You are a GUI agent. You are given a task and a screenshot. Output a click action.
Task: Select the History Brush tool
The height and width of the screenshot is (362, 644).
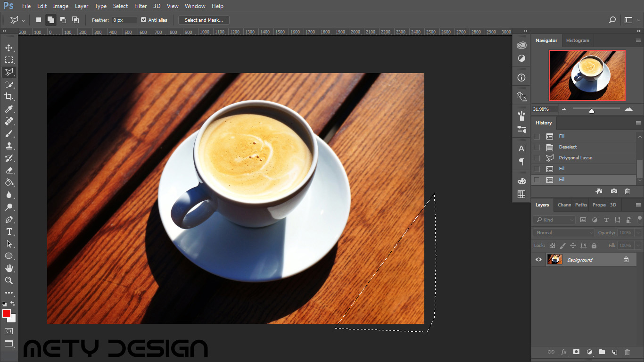8,158
